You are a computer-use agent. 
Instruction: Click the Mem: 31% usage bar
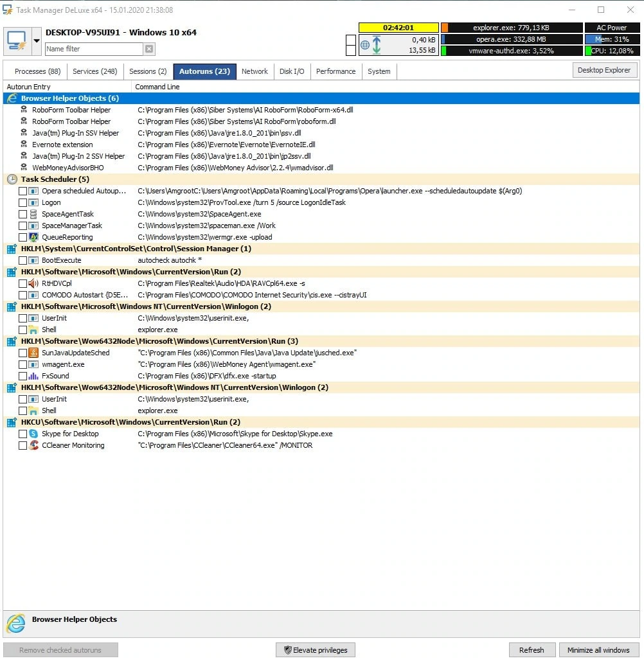tap(611, 39)
